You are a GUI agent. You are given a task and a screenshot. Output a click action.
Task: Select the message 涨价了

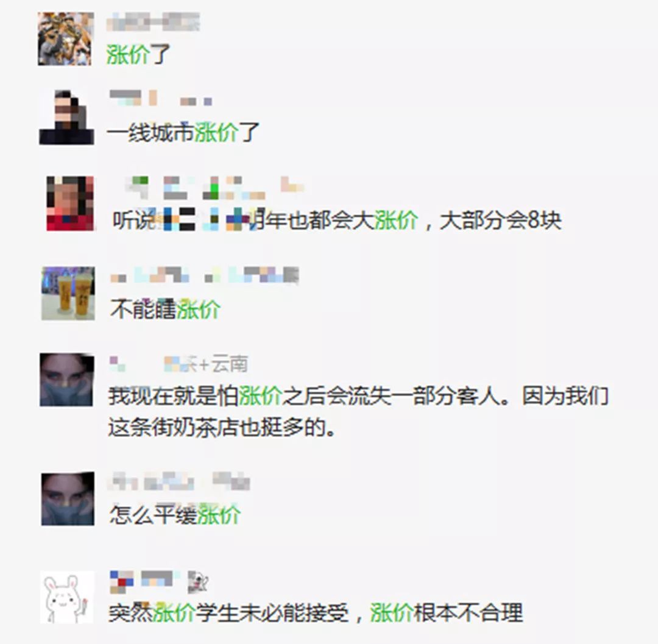pyautogui.click(x=138, y=55)
